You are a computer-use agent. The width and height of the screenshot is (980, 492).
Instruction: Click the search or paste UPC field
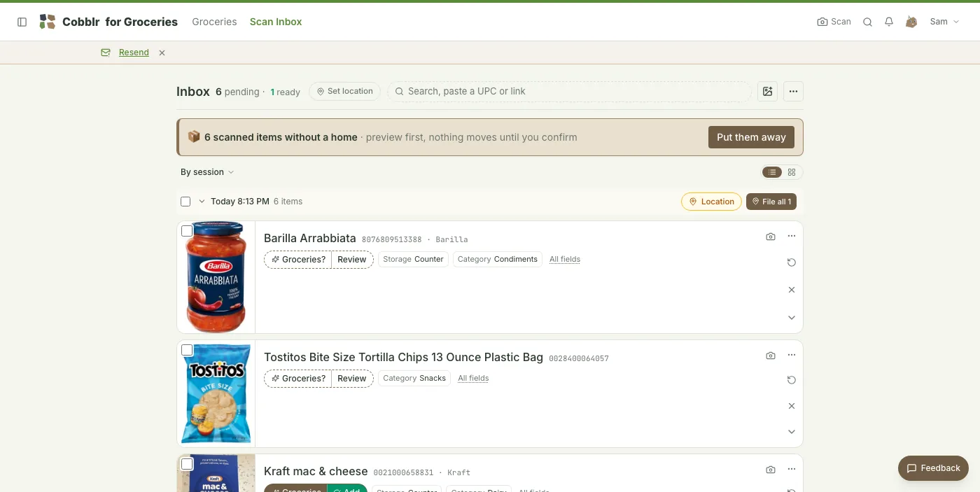pos(569,91)
